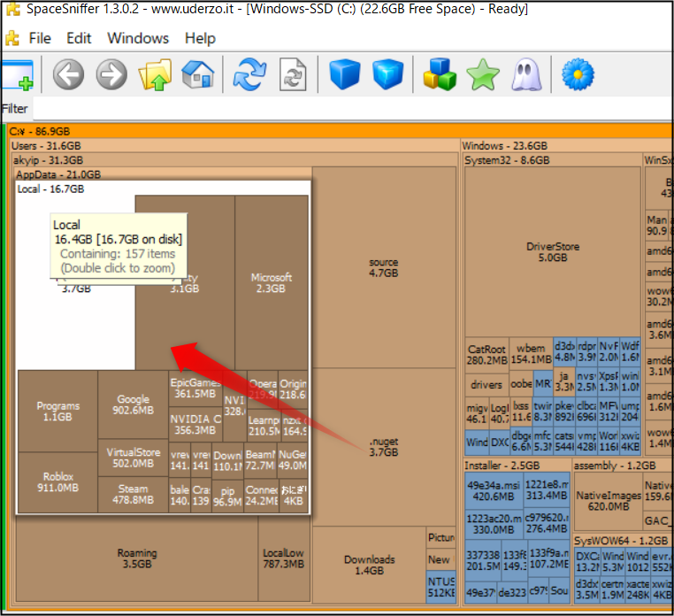
Task: Open the Help menu
Action: [x=200, y=38]
